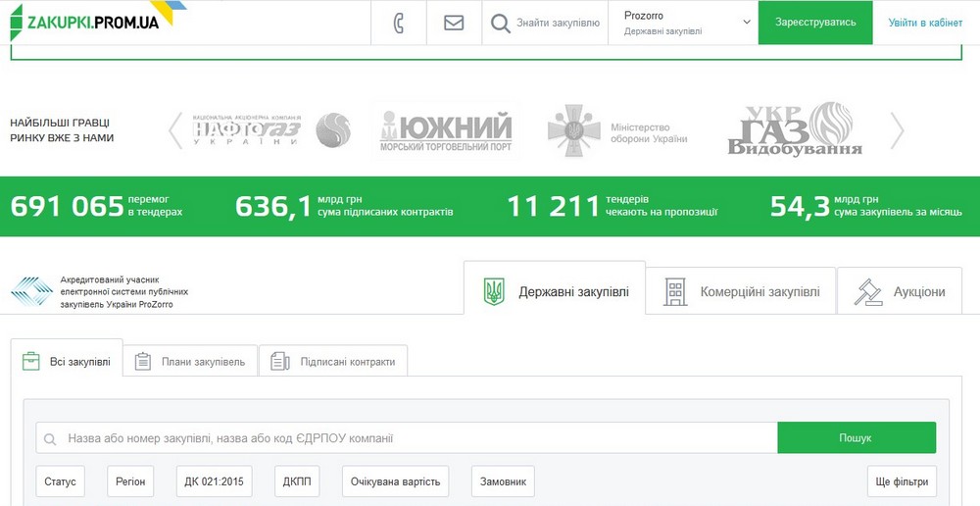
Task: Click the Южний seaport logo
Action: (446, 130)
